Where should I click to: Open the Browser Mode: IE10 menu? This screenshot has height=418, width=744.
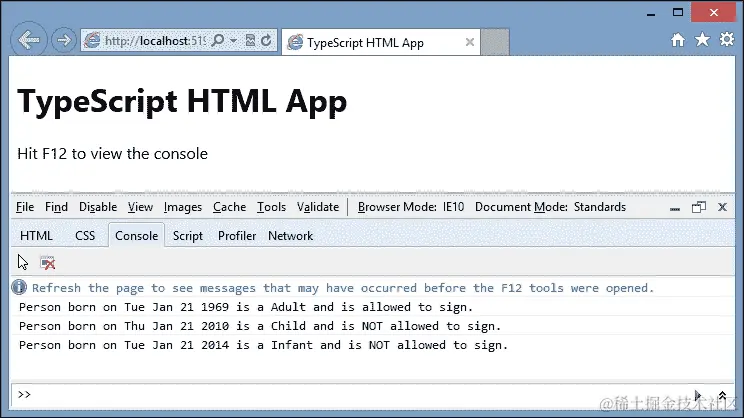click(x=411, y=207)
